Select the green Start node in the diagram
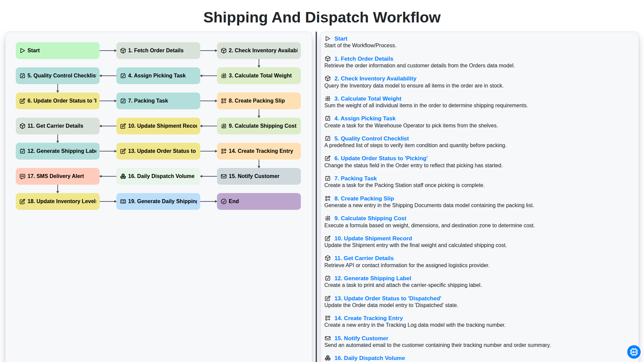Viewport: 644px width, 362px height. 58,51
